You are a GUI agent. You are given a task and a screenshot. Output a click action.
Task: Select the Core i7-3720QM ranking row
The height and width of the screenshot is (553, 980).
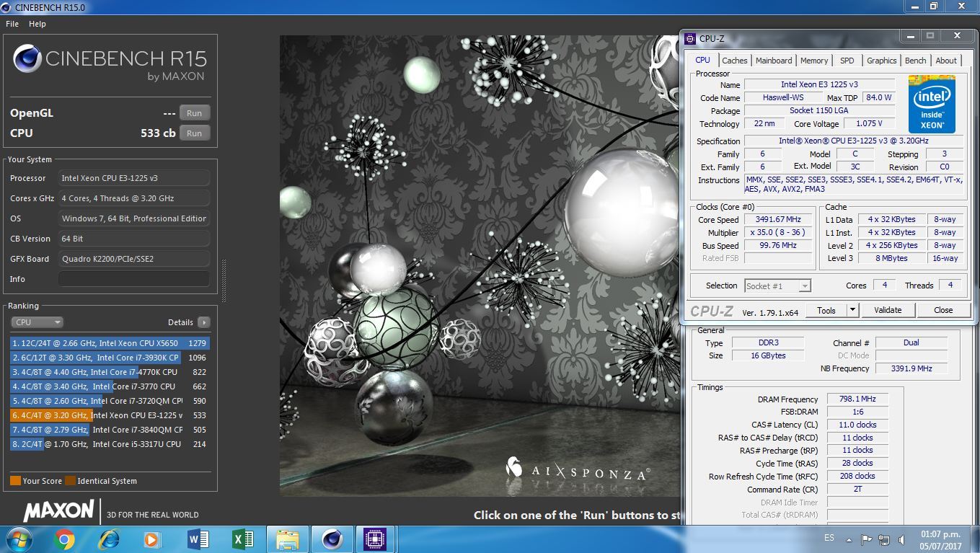110,401
